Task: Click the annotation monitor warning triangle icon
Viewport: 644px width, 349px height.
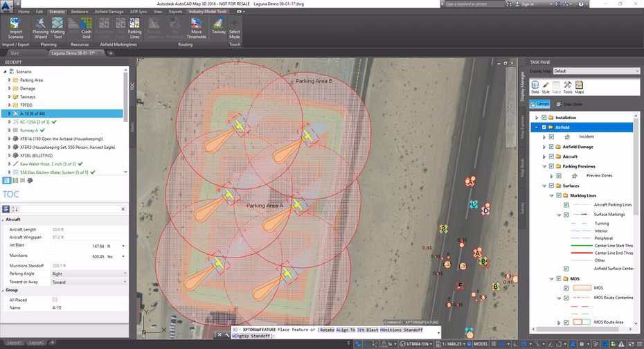Action: point(621,344)
